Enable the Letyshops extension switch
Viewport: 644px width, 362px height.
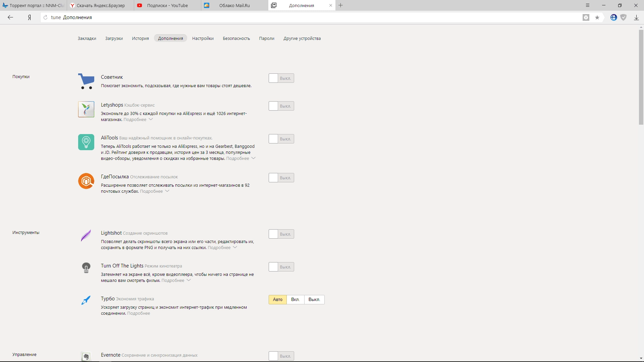[281, 106]
